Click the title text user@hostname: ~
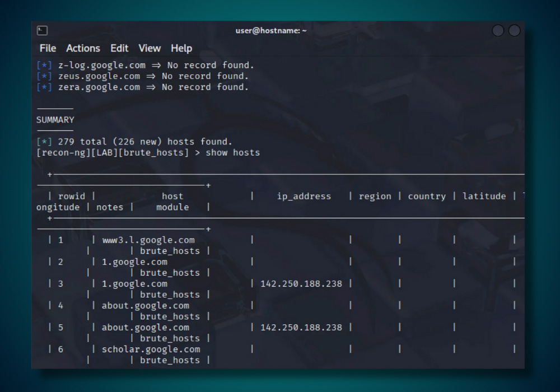The width and height of the screenshot is (560, 392). coord(271,31)
